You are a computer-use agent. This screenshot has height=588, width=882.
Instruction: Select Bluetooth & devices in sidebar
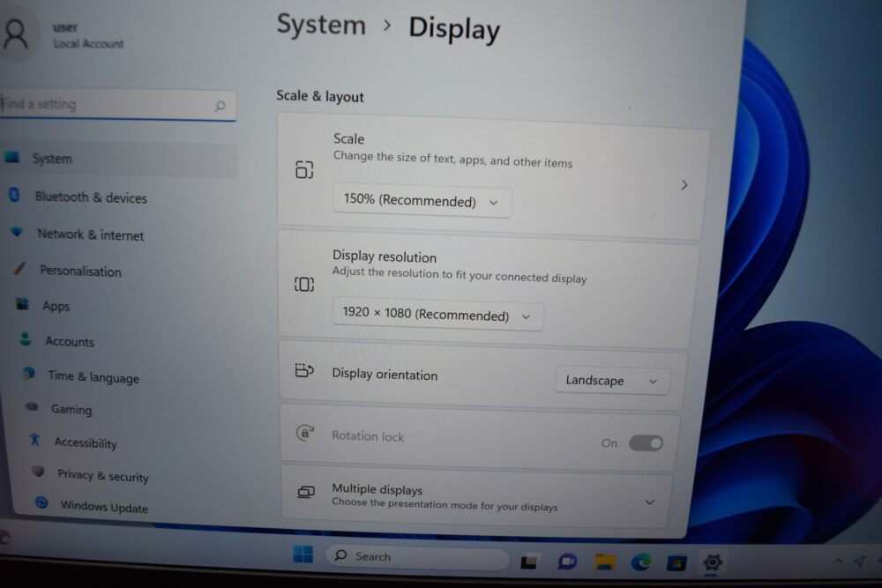coord(91,197)
